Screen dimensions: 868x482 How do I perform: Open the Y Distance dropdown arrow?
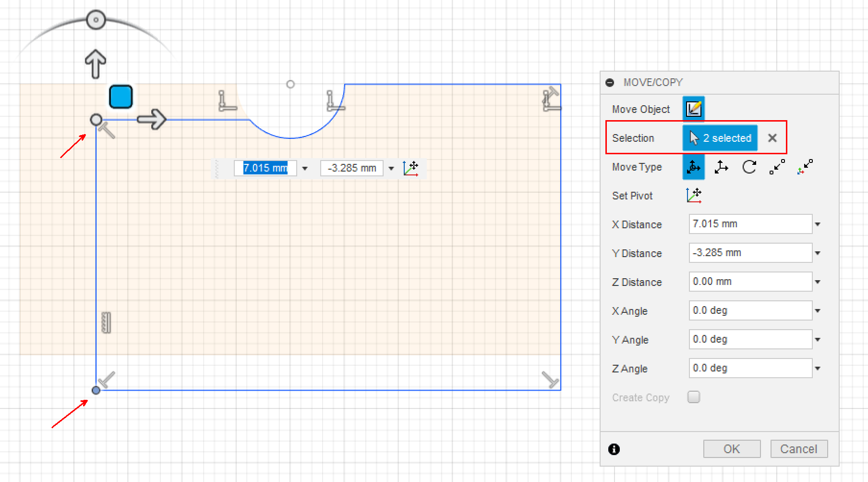point(818,253)
